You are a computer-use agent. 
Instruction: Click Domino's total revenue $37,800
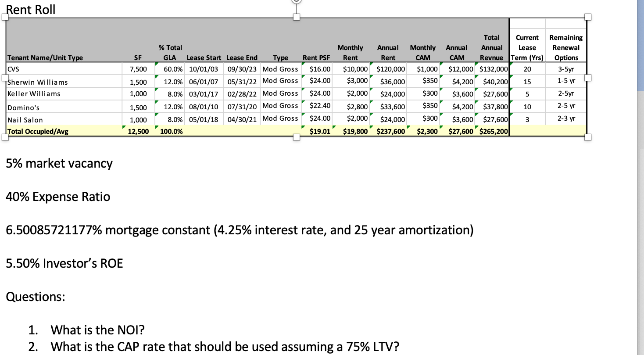495,107
